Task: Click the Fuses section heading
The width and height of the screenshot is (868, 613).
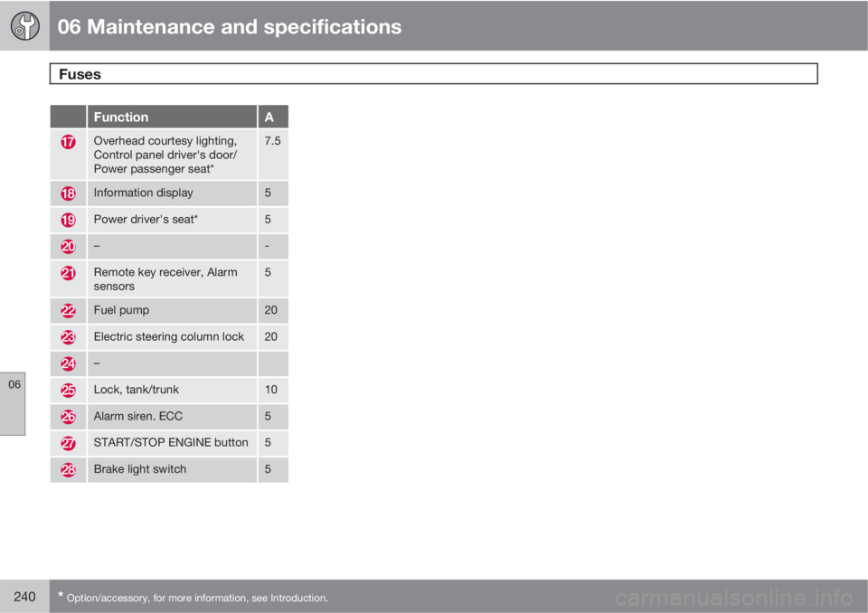Action: [80, 74]
